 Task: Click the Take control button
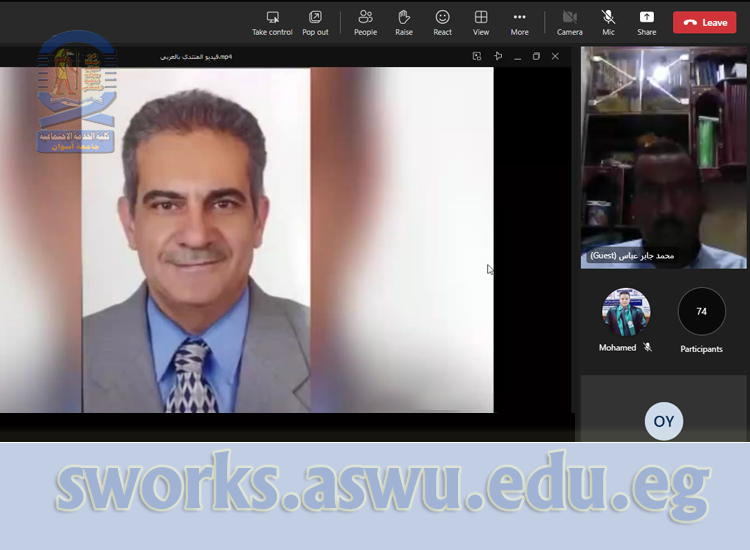pyautogui.click(x=272, y=22)
